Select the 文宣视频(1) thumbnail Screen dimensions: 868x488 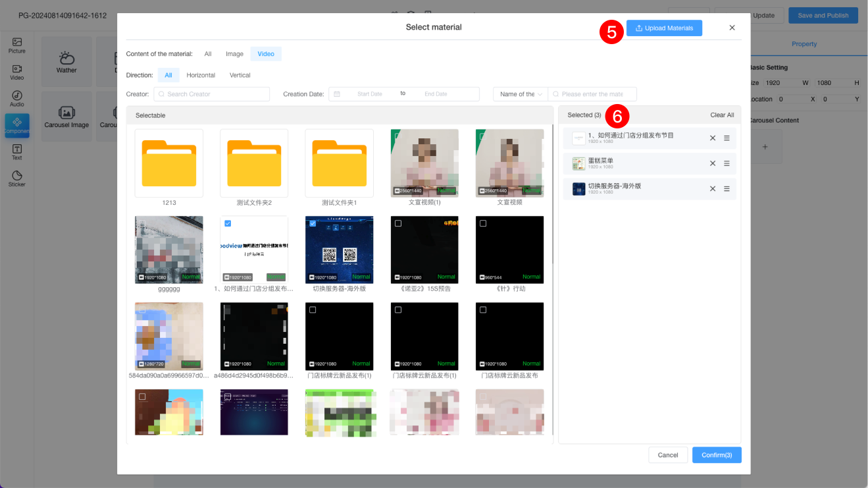click(x=424, y=163)
